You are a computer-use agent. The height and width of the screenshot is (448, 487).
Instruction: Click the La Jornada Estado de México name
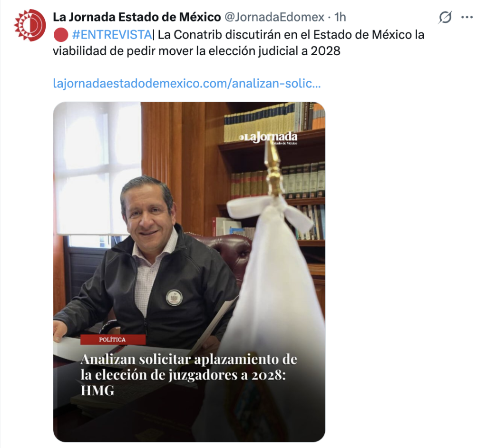pos(136,17)
